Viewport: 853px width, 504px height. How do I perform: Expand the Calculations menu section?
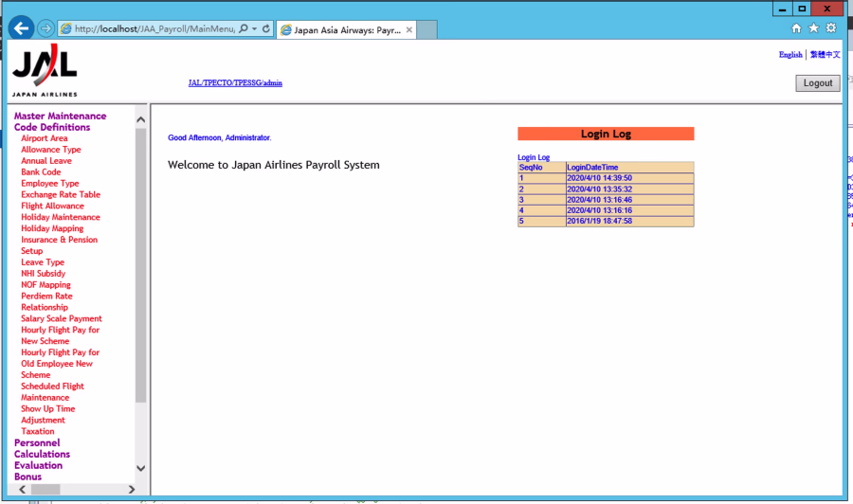click(42, 455)
